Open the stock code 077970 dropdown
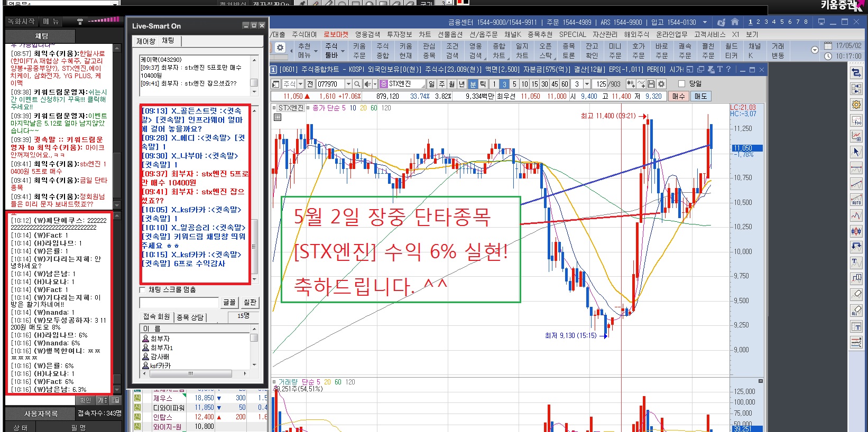This screenshot has height=432, width=868. (x=348, y=84)
